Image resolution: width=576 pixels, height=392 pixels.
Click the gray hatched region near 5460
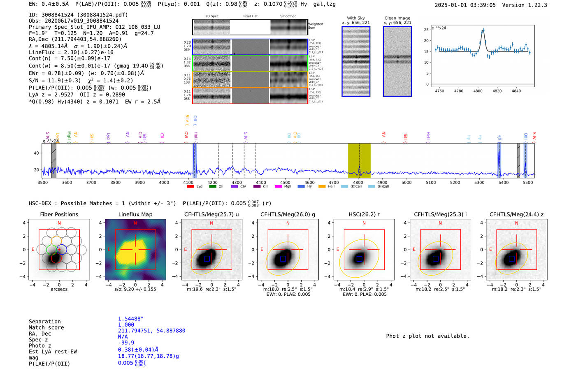(x=518, y=160)
